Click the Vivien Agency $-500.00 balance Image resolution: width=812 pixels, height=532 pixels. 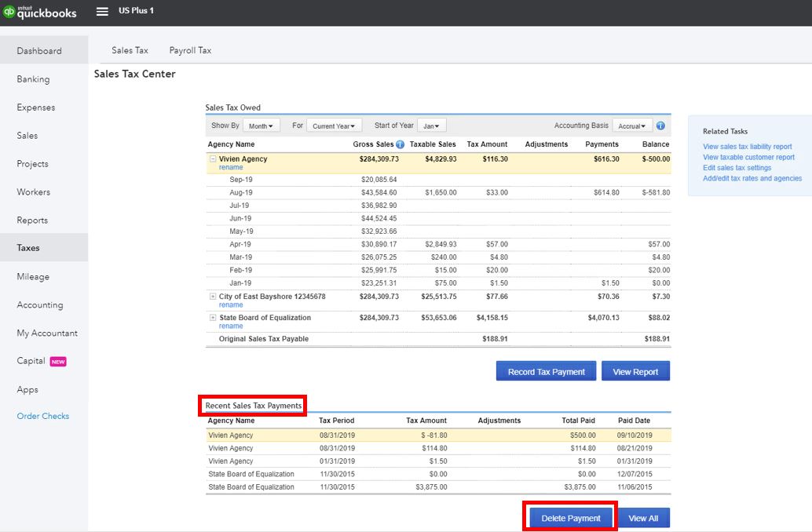click(x=656, y=159)
